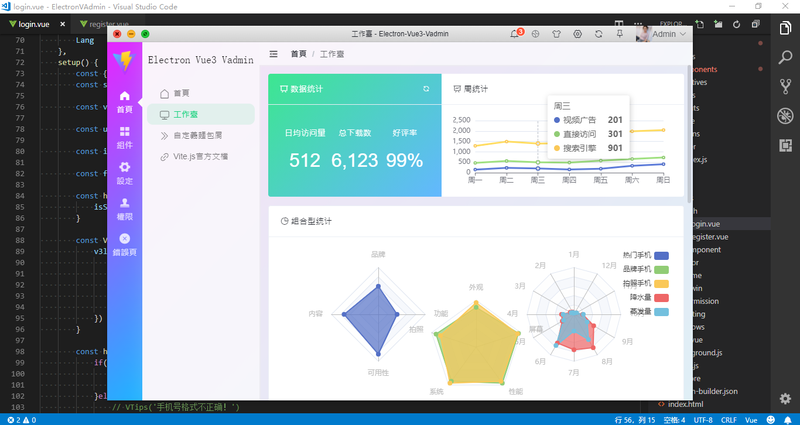800x425 pixels.
Task: Open the T-shirt skin theme icon
Action: 556,34
